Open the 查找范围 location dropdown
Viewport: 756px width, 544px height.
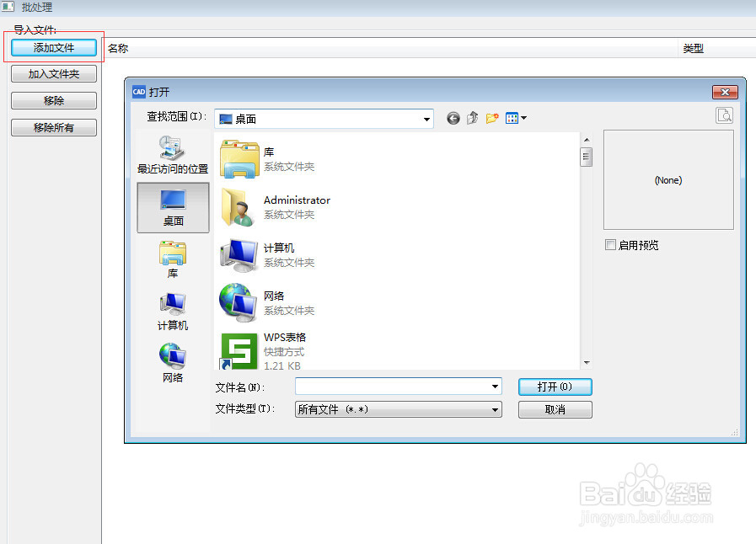(427, 118)
